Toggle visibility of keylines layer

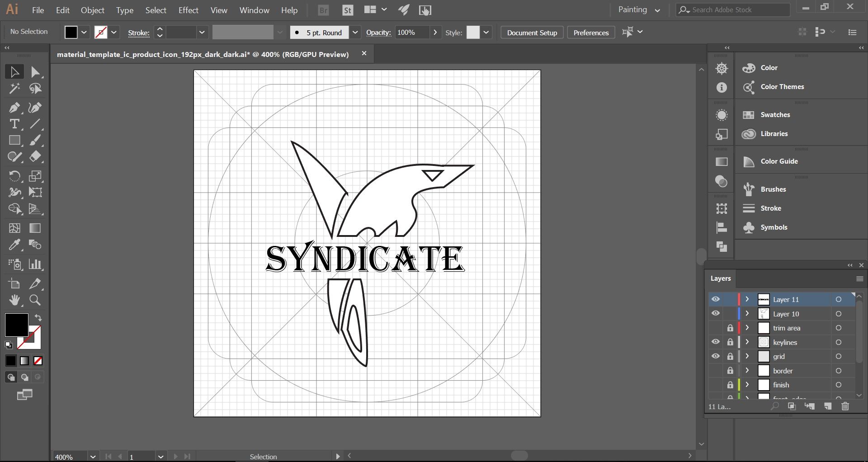[716, 342]
